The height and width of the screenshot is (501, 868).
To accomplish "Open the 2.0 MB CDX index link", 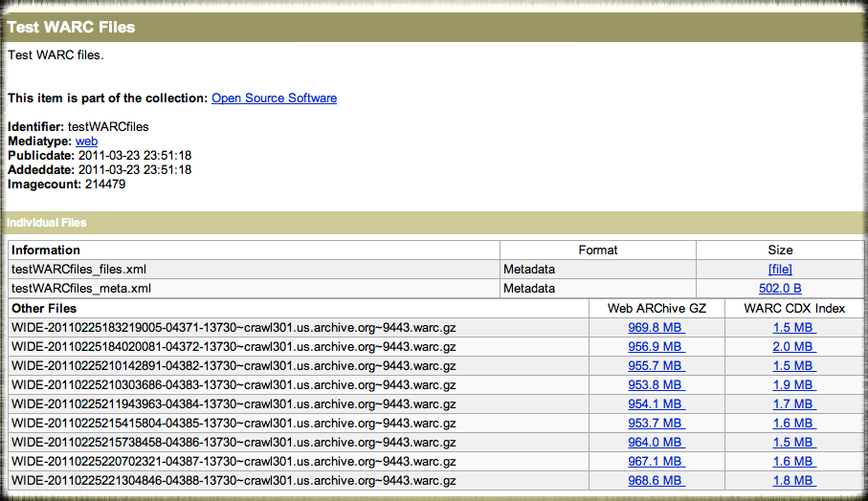I will 794,347.
